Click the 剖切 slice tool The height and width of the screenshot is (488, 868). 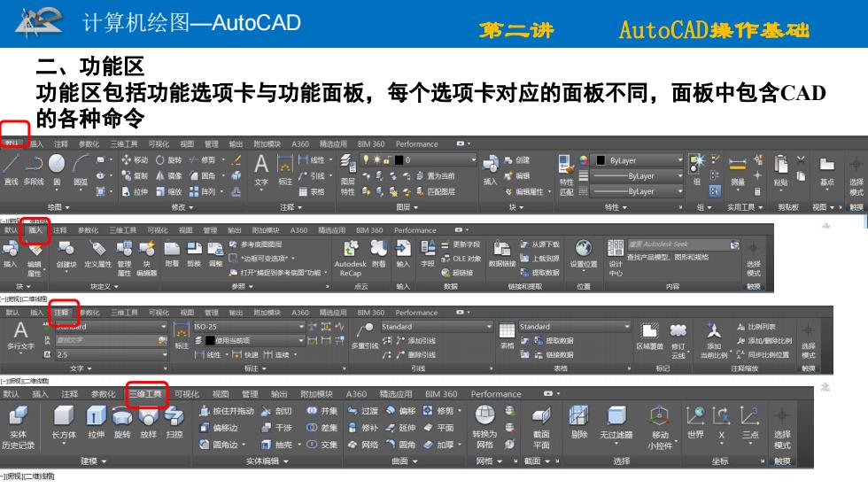(x=275, y=411)
